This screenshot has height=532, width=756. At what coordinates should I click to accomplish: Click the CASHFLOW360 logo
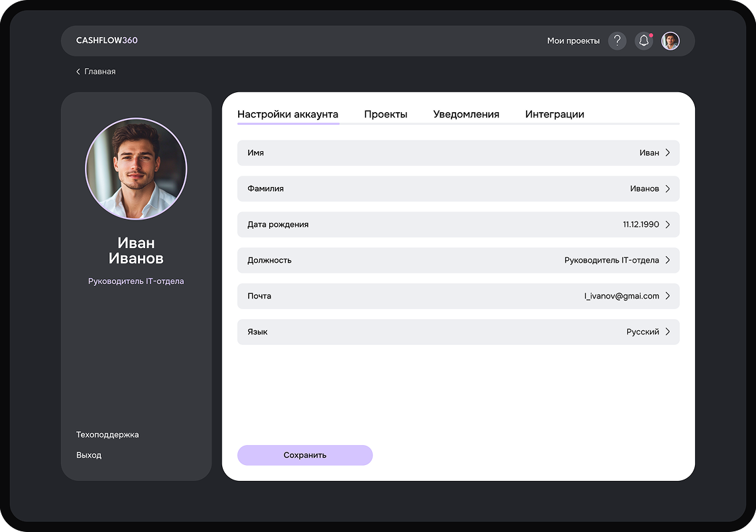tap(107, 40)
